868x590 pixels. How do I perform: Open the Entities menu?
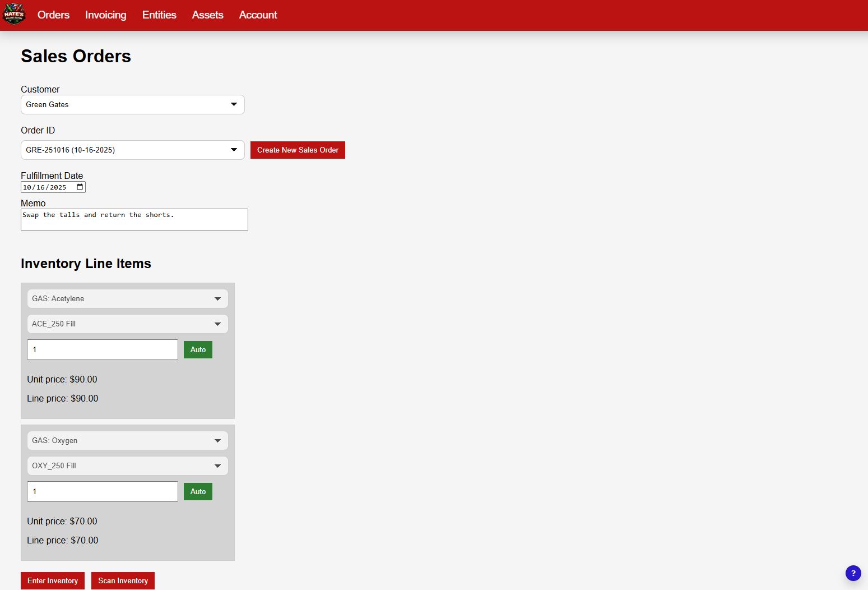click(159, 15)
